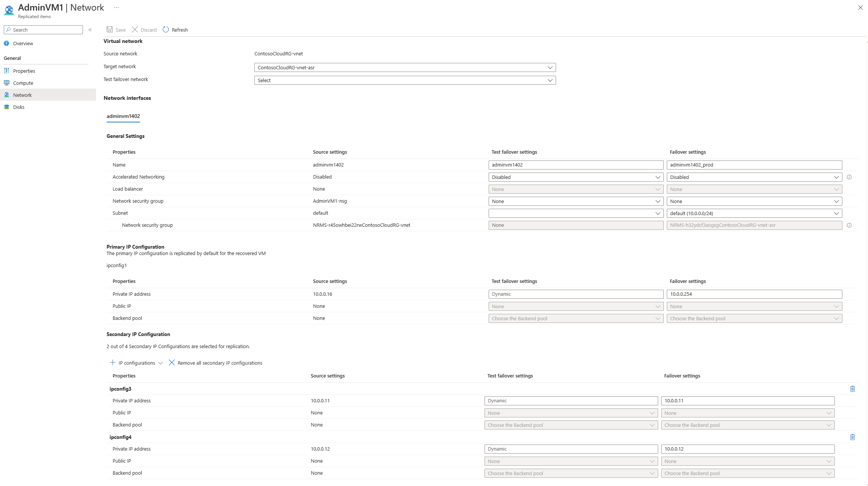Click the Overview menu item in sidebar
The image size is (868, 486).
[23, 43]
